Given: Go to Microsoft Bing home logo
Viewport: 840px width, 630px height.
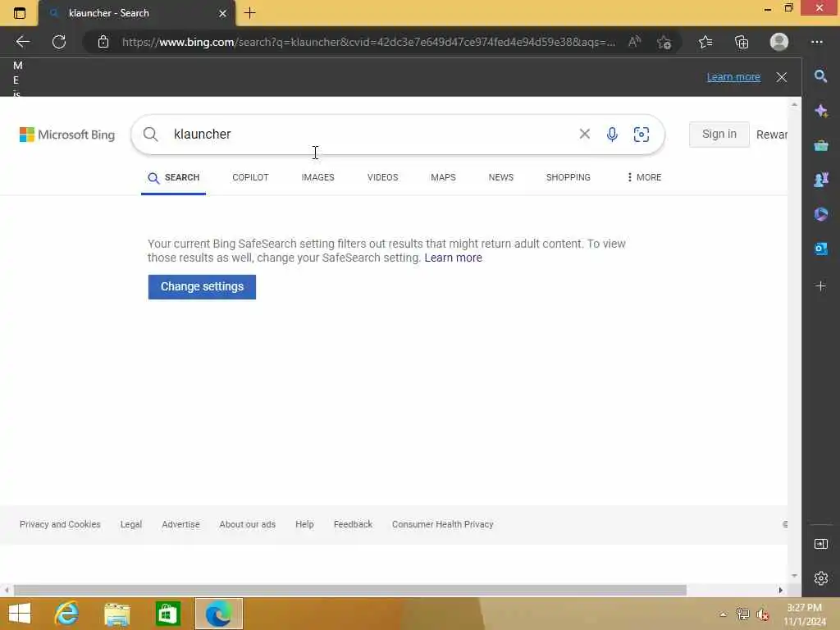Looking at the screenshot, I should pos(67,135).
